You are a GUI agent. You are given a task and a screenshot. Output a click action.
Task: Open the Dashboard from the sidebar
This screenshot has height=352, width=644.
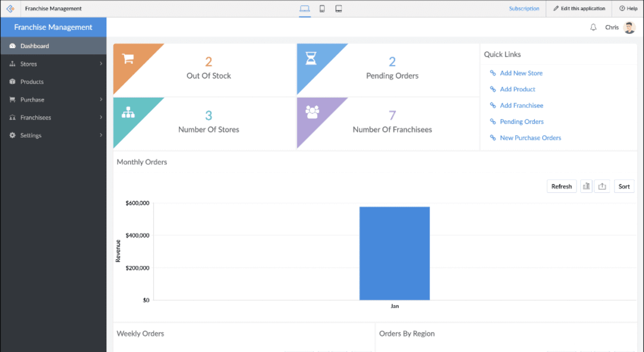coord(33,46)
